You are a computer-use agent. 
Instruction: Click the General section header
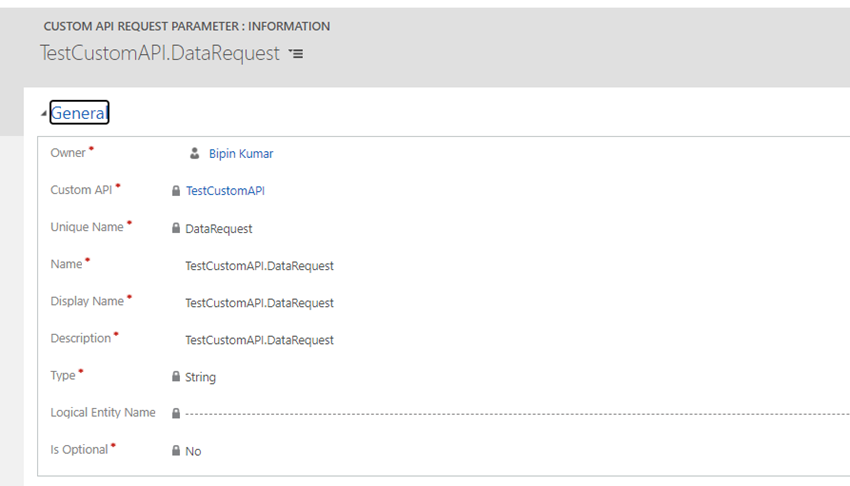tap(79, 113)
